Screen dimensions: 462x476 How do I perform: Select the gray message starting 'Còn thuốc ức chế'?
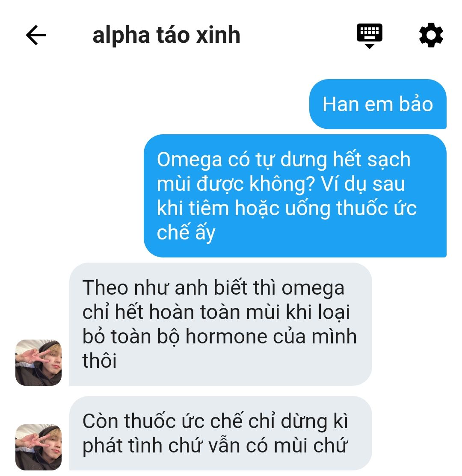pos(221,433)
